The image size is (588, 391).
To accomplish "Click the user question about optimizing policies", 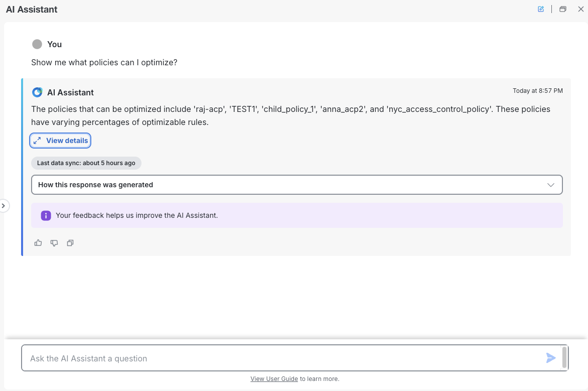I will [104, 63].
